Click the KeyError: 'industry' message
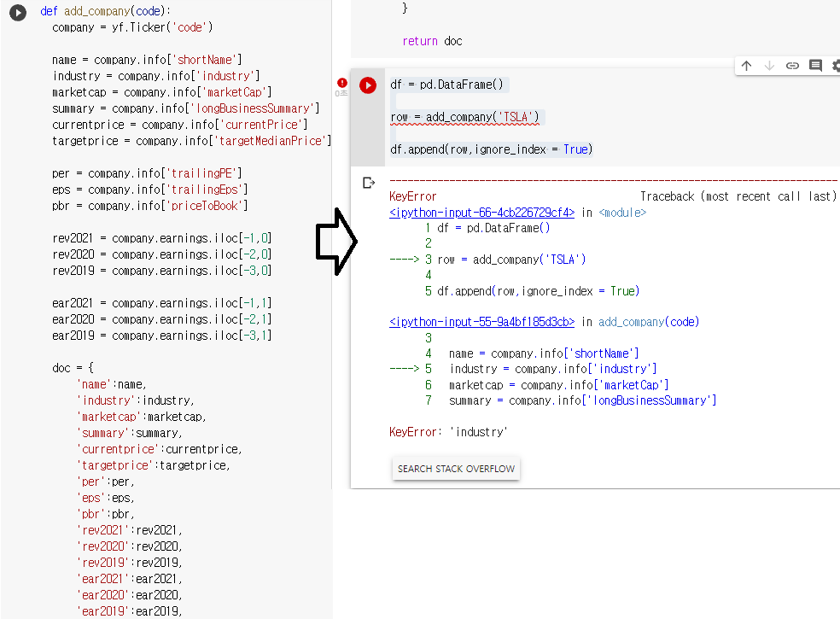840x619 pixels. 448,432
